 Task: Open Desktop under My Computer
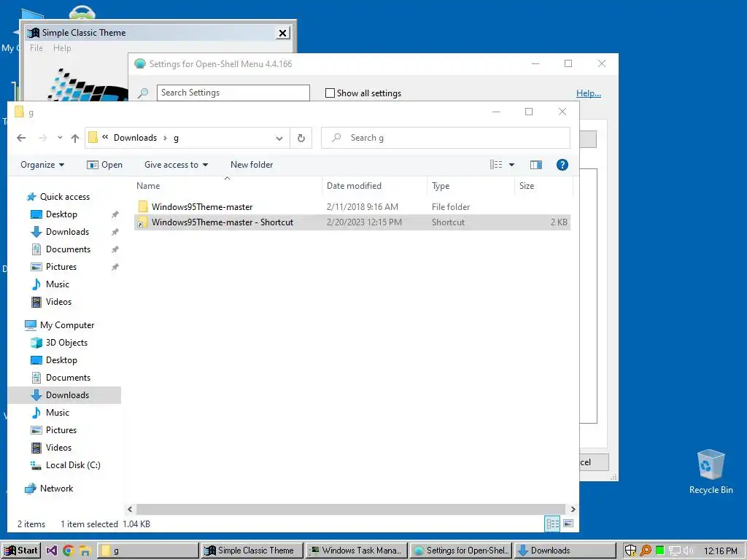61,360
